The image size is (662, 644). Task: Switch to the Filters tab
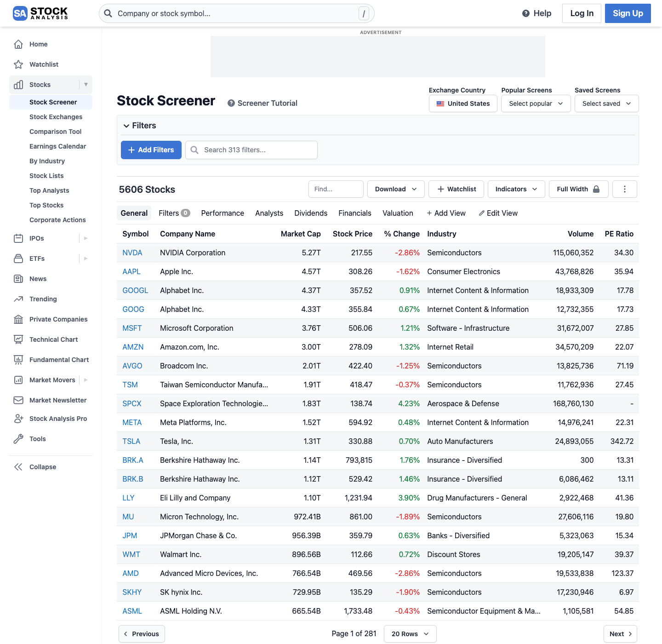pos(174,213)
